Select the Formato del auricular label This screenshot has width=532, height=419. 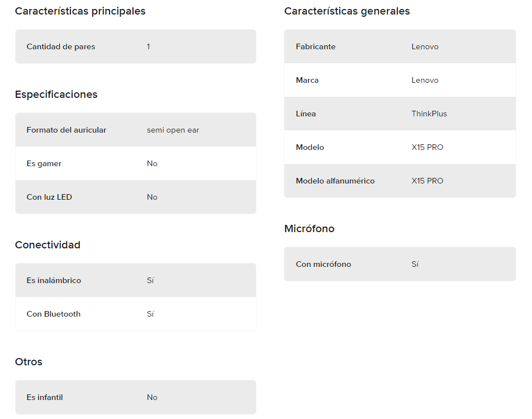pyautogui.click(x=66, y=130)
